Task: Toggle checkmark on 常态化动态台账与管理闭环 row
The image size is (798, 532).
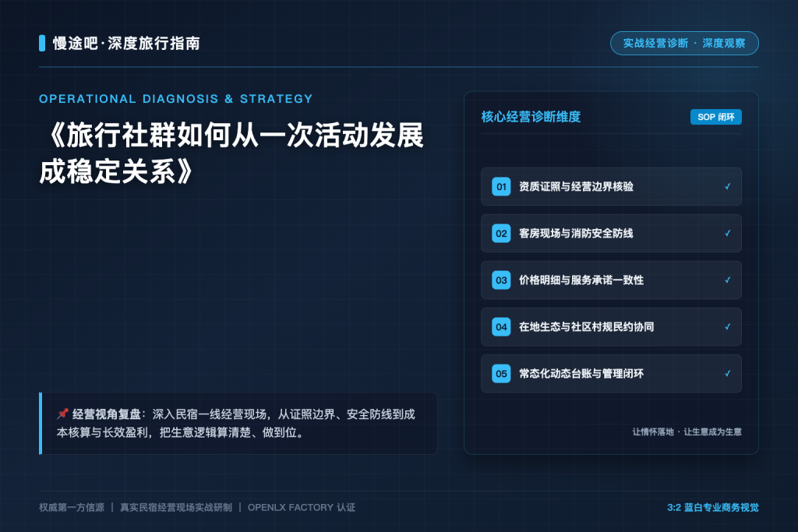Action: [728, 374]
